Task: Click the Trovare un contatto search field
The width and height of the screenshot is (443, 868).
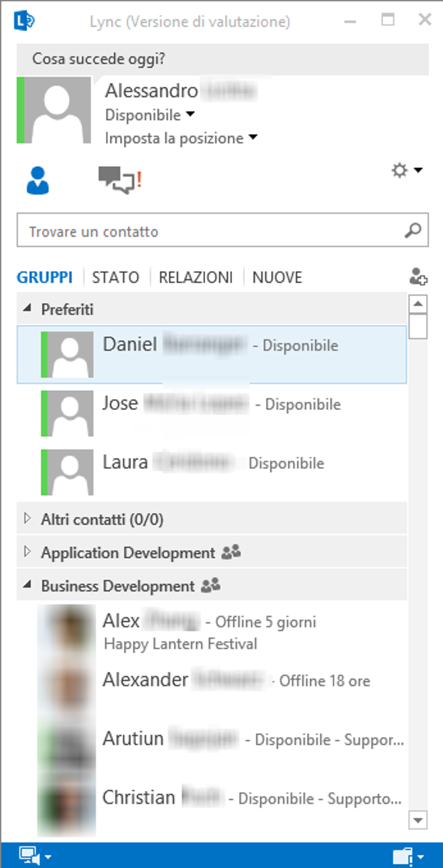Action: 222,230
